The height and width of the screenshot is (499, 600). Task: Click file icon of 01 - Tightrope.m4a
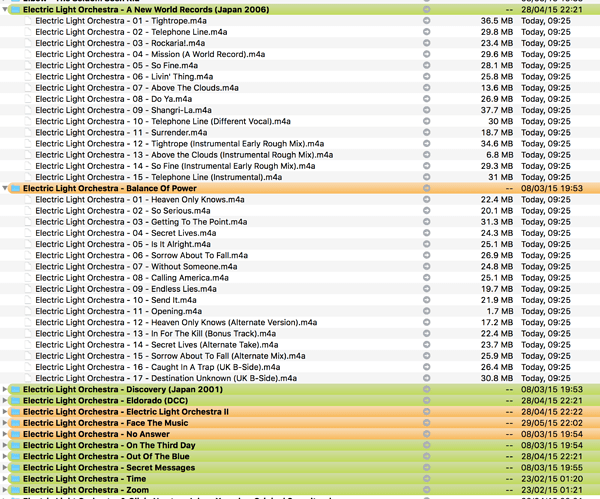(x=28, y=21)
